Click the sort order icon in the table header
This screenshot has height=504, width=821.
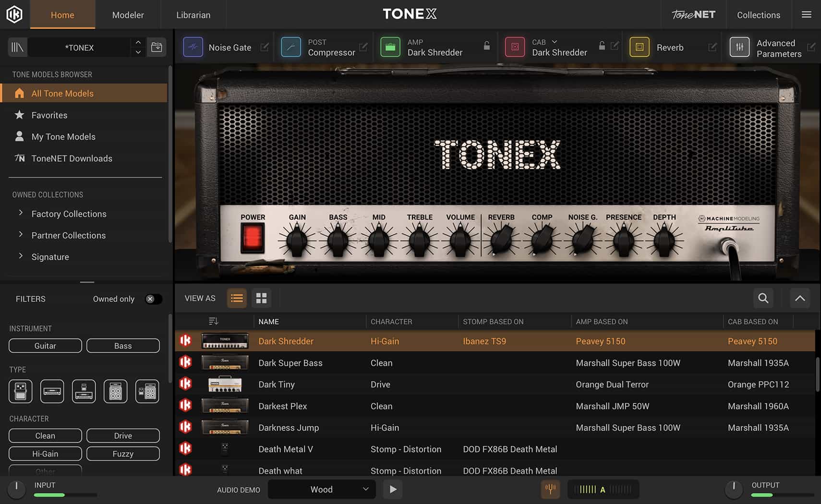click(x=214, y=321)
